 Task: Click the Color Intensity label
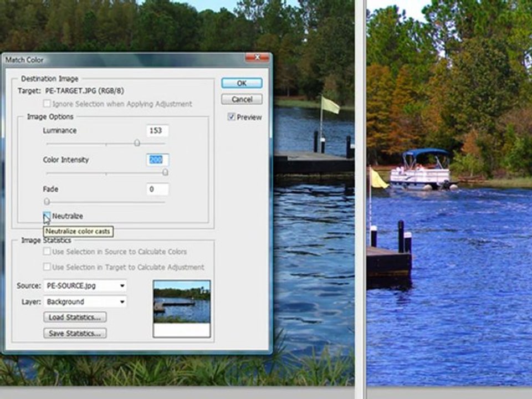click(x=66, y=160)
